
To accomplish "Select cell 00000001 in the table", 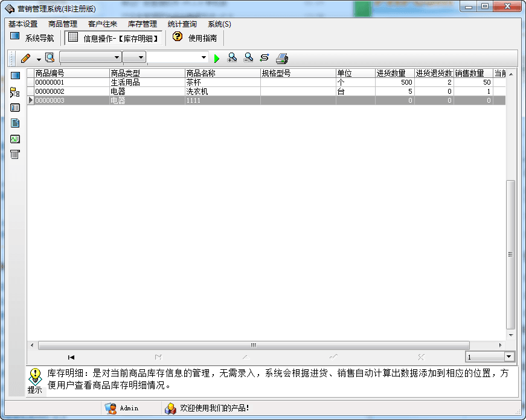I will point(72,82).
